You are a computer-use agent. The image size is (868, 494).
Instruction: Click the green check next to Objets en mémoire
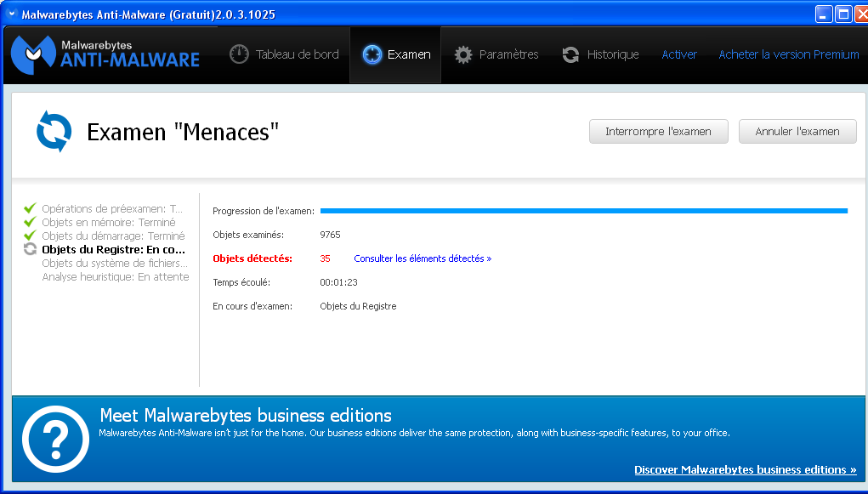click(30, 222)
